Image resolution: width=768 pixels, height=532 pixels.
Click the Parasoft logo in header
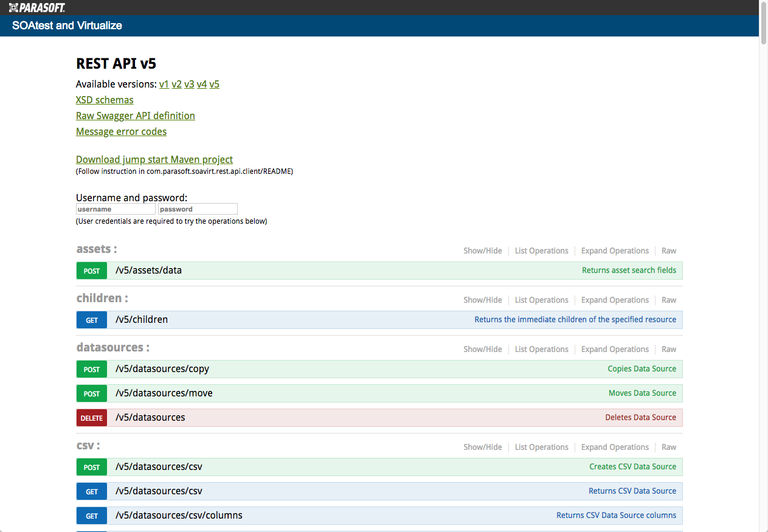pyautogui.click(x=36, y=7)
